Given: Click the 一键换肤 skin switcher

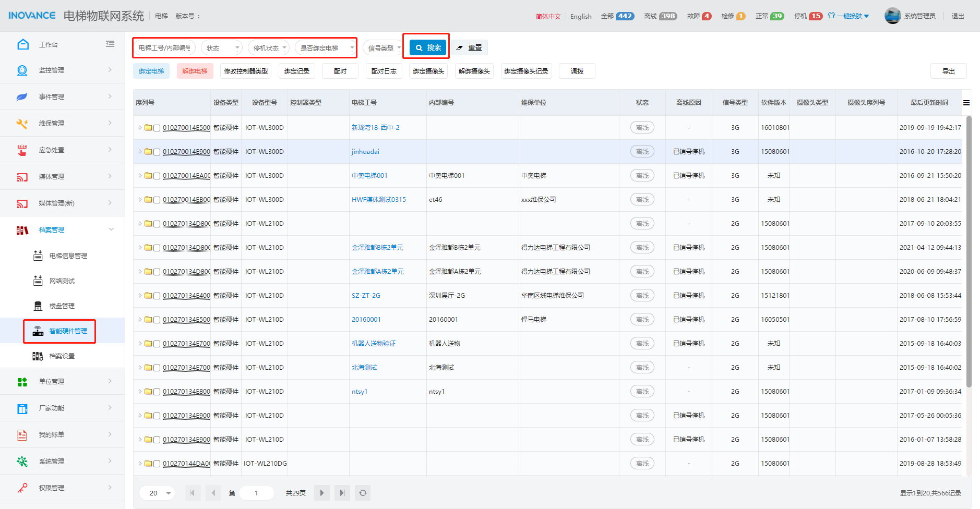Looking at the screenshot, I should [848, 16].
